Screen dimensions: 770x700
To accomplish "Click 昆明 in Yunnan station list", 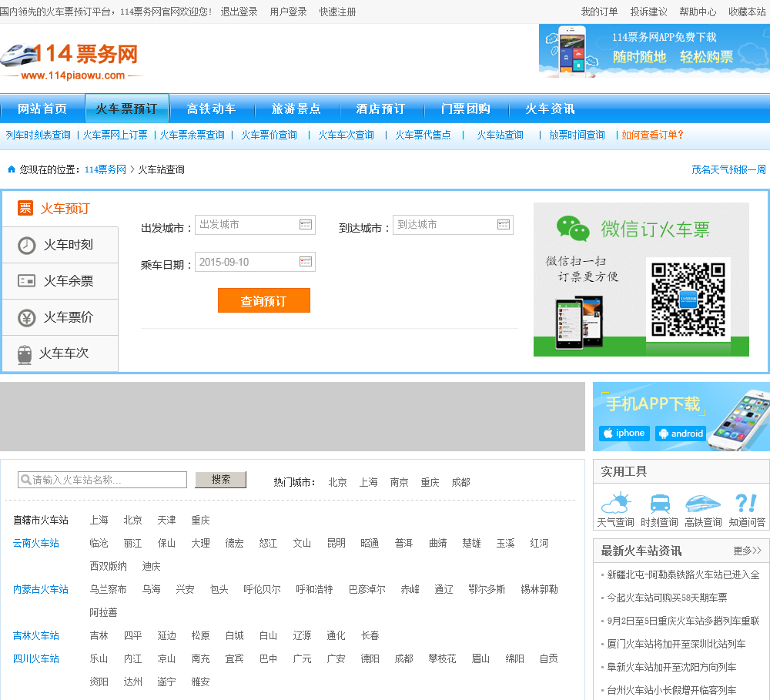I will pyautogui.click(x=336, y=544).
